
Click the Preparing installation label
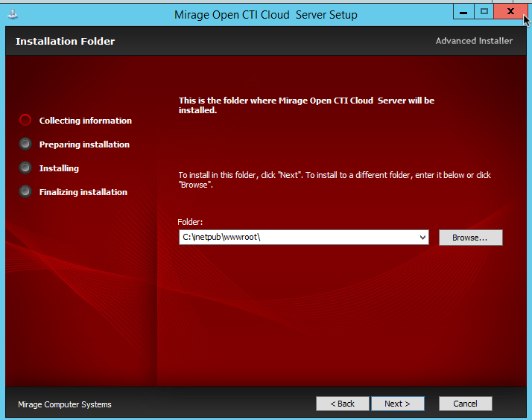pos(84,144)
